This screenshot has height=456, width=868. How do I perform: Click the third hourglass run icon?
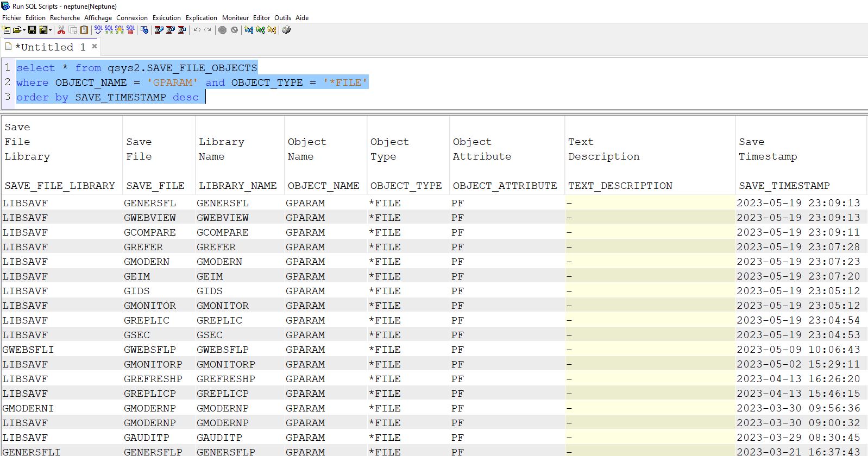pyautogui.click(x=181, y=30)
